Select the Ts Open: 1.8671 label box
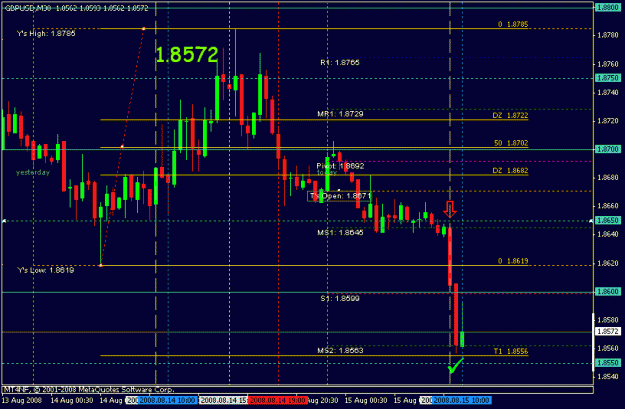Image resolution: width=625 pixels, height=409 pixels. [x=340, y=196]
